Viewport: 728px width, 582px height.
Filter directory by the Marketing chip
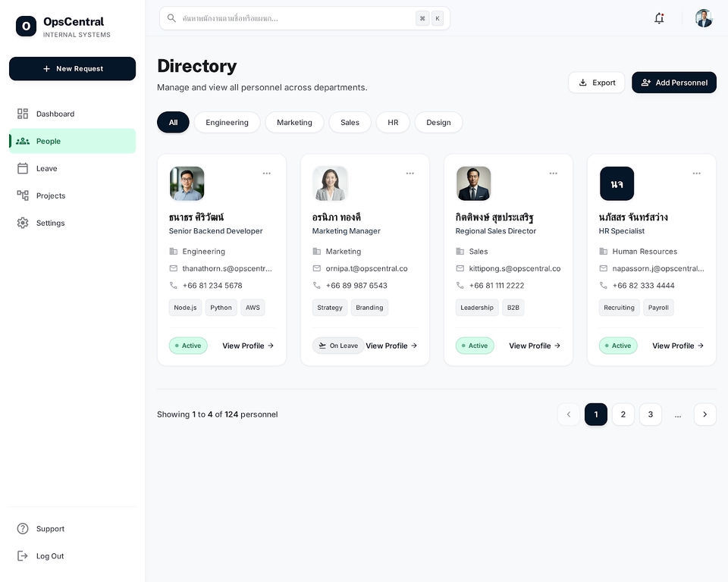pyautogui.click(x=294, y=122)
